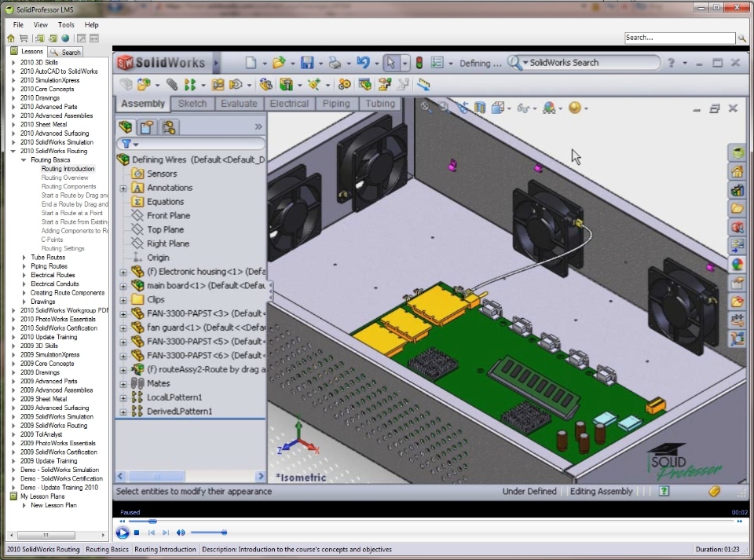Screen dimensions: 754x560
Task: Click the Apply Scene gold sphere icon
Action: click(575, 108)
